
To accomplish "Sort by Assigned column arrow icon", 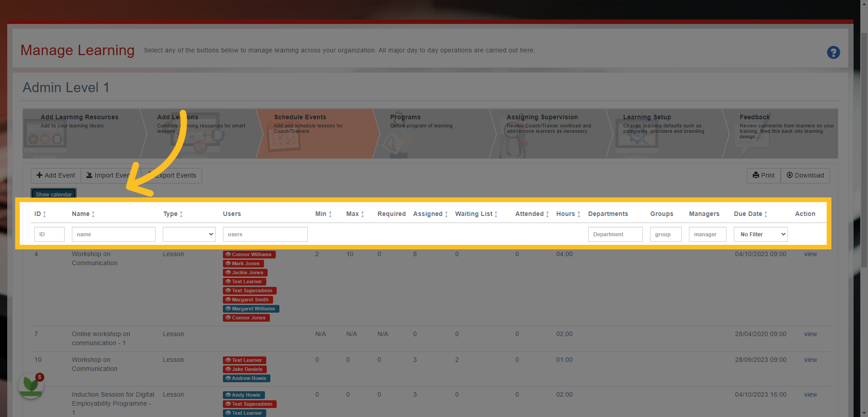I will pos(446,214).
